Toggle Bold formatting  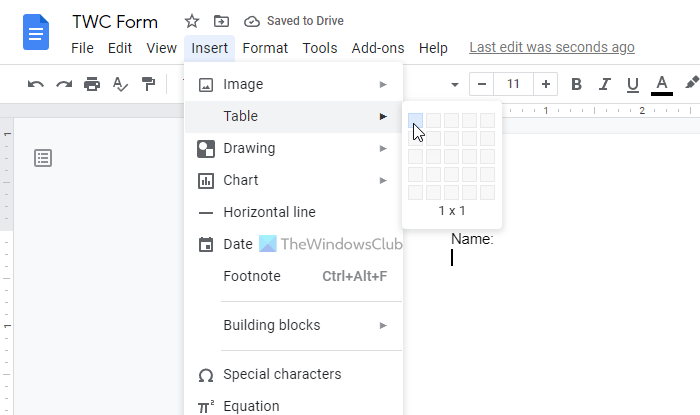[576, 84]
